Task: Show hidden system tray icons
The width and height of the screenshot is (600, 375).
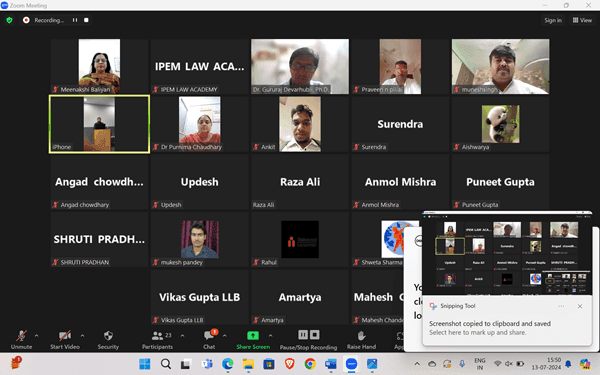Action: click(x=417, y=364)
